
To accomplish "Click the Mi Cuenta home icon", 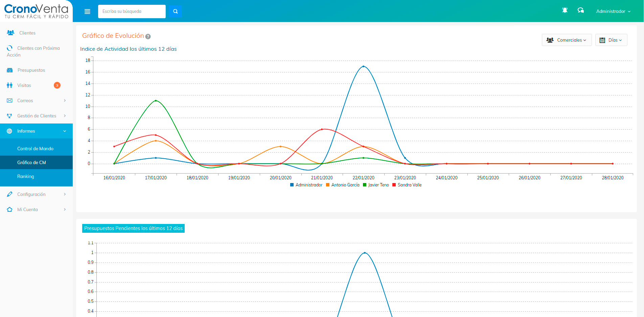I will click(9, 209).
